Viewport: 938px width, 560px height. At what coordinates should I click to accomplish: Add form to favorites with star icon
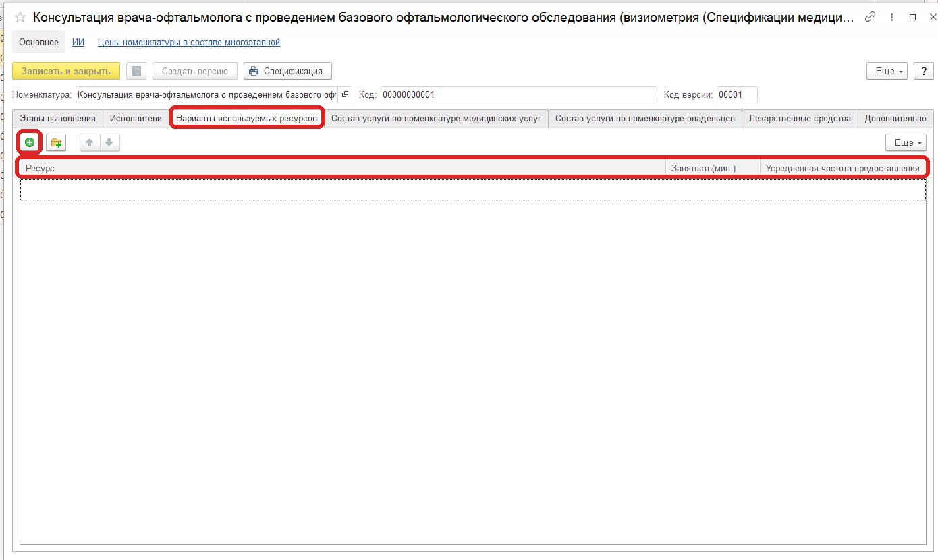click(20, 18)
